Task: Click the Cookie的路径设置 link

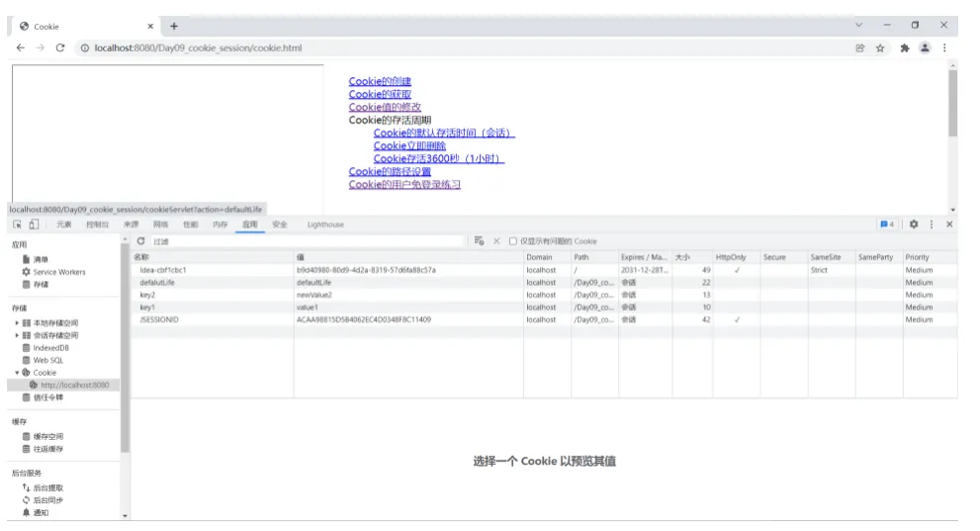Action: [x=390, y=172]
